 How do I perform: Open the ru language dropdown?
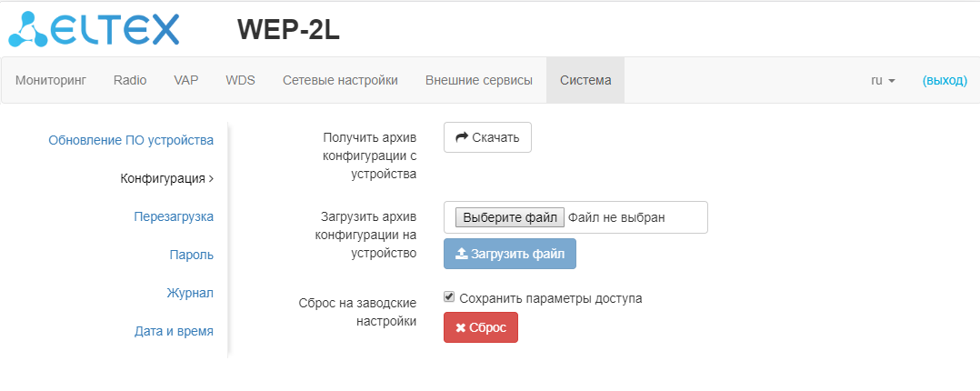click(883, 80)
